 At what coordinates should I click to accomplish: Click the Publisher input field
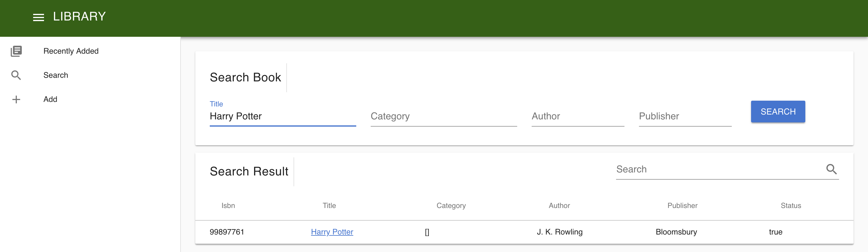(x=685, y=116)
